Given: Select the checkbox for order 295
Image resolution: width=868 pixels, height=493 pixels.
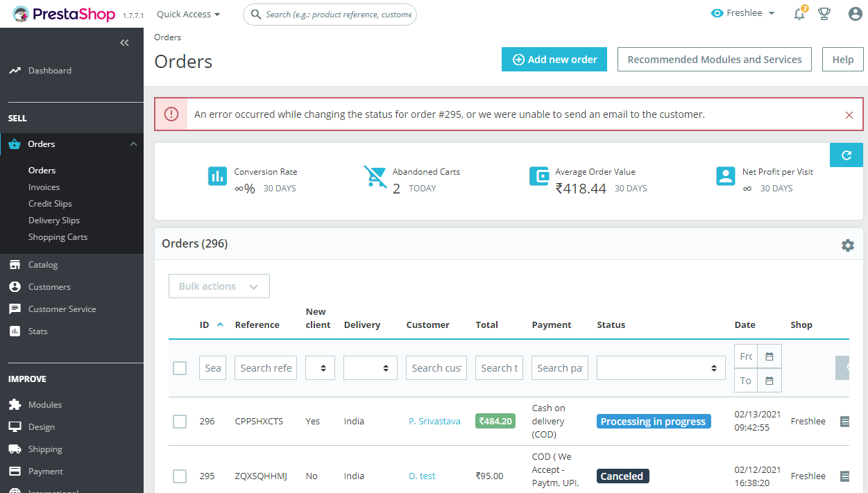Looking at the screenshot, I should 180,476.
